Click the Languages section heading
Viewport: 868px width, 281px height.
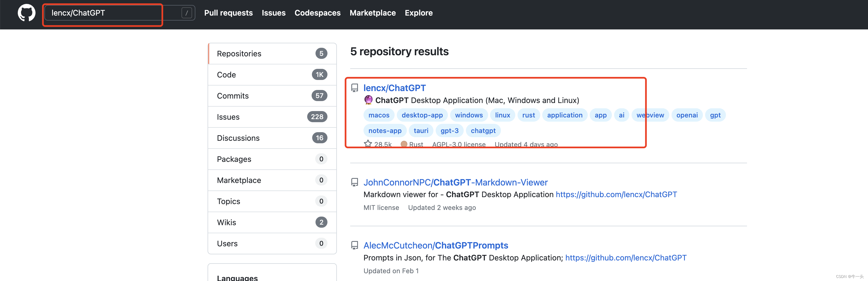pyautogui.click(x=237, y=278)
